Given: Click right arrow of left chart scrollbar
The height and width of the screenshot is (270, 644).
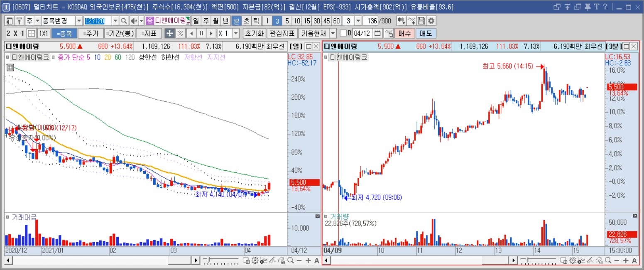Looking at the screenshot, I should point(196,260).
